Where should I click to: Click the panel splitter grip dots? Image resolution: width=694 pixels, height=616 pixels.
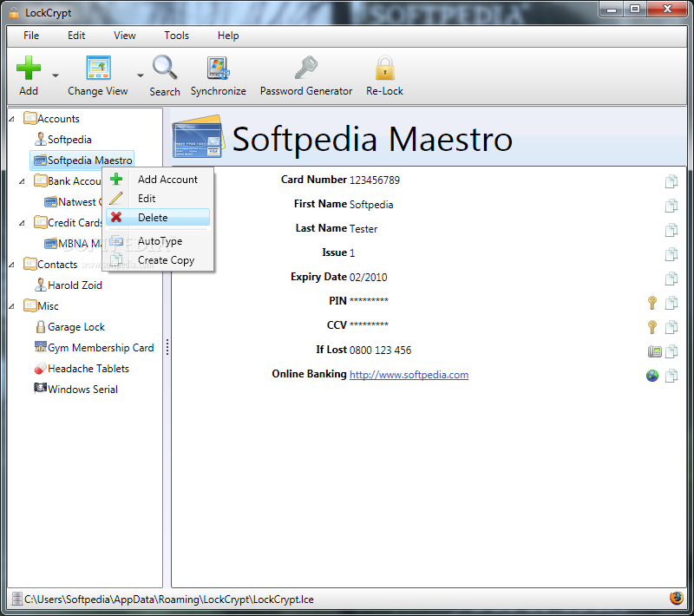[x=167, y=347]
